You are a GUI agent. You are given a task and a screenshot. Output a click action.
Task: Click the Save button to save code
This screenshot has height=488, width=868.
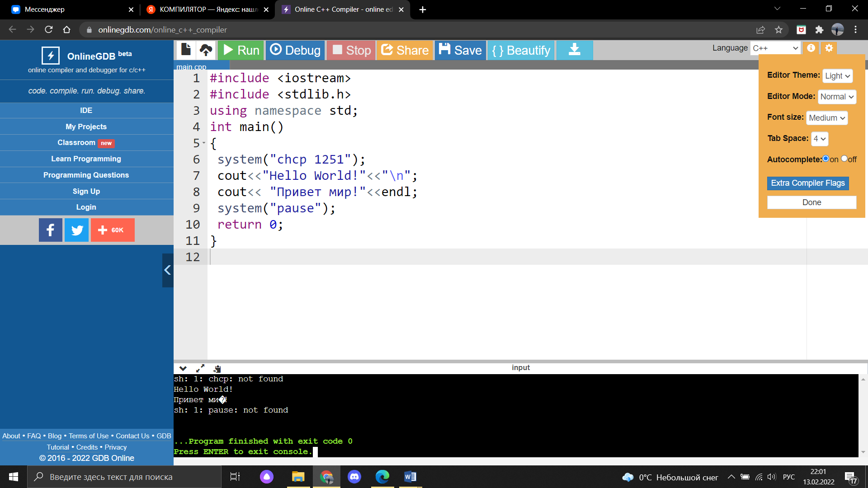[462, 50]
